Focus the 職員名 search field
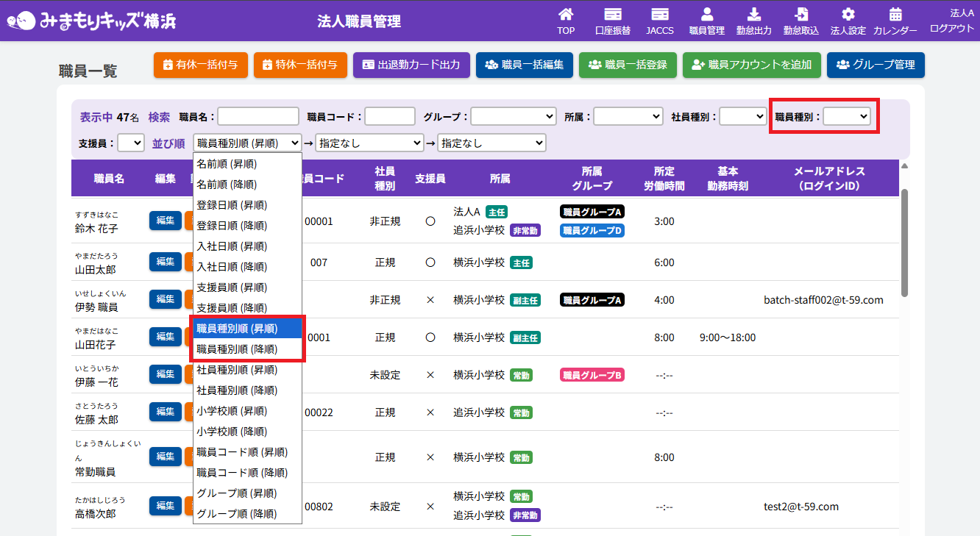Image resolution: width=980 pixels, height=536 pixels. [258, 116]
